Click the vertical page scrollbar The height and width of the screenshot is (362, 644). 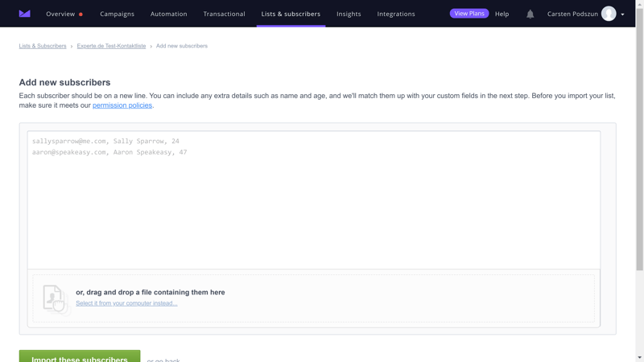tap(639, 139)
